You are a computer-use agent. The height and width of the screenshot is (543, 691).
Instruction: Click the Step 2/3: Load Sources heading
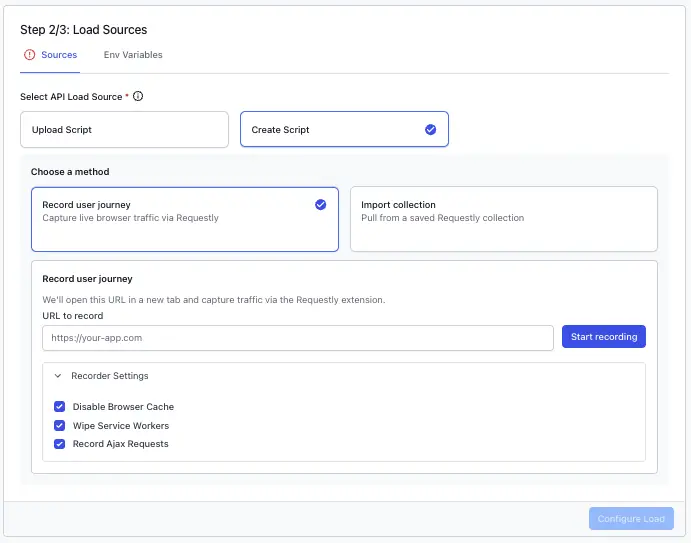click(84, 30)
